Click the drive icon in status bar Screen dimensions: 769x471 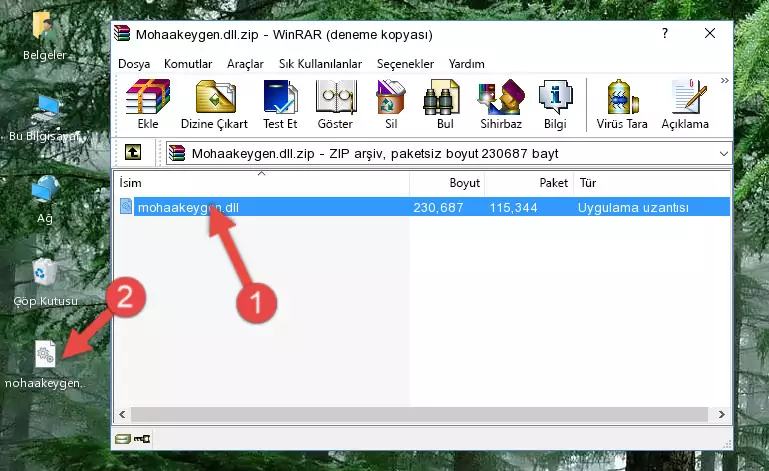coord(123,439)
